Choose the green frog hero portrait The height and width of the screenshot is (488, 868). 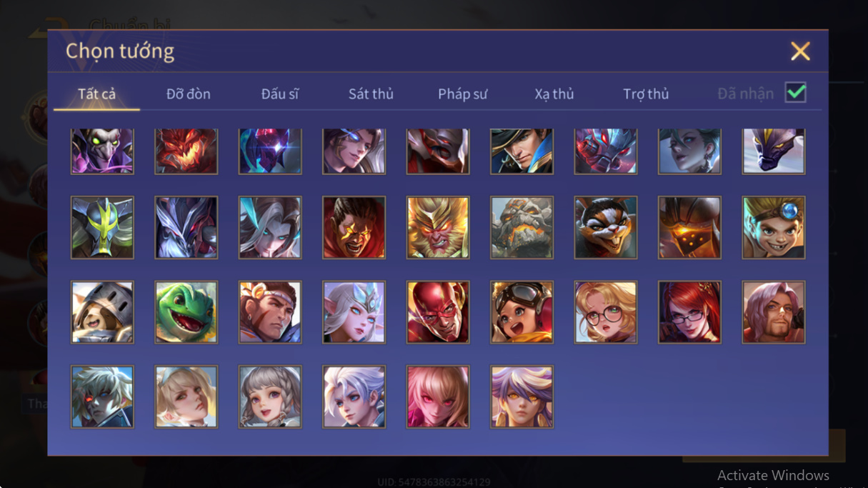[x=186, y=312]
